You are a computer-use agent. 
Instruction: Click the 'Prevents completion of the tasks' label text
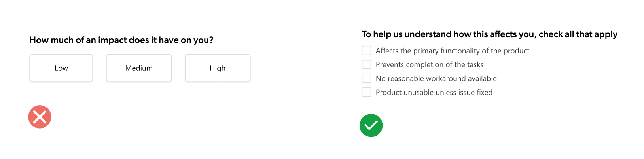pyautogui.click(x=429, y=64)
